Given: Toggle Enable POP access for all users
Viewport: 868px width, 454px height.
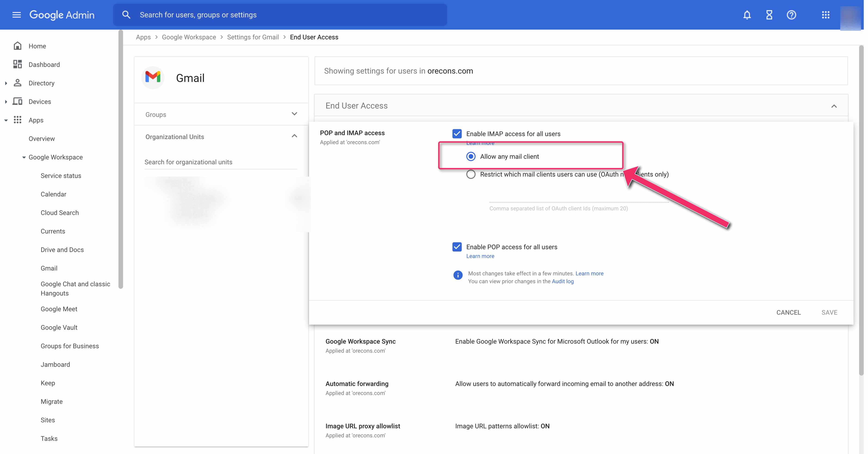Looking at the screenshot, I should (x=457, y=247).
